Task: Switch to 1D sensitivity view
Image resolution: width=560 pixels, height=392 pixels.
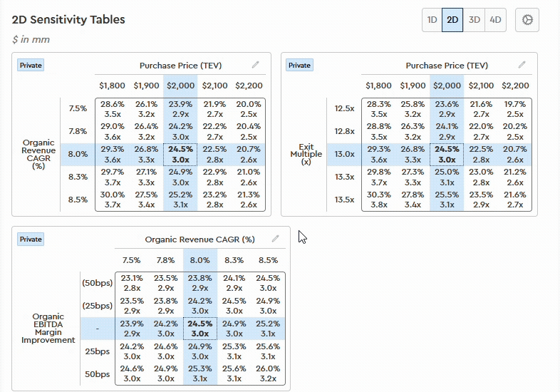Action: (432, 20)
